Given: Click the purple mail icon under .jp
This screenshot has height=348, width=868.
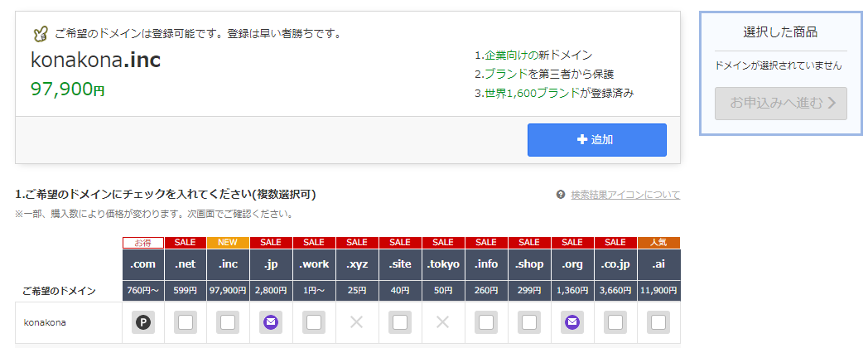Looking at the screenshot, I should point(272,322).
